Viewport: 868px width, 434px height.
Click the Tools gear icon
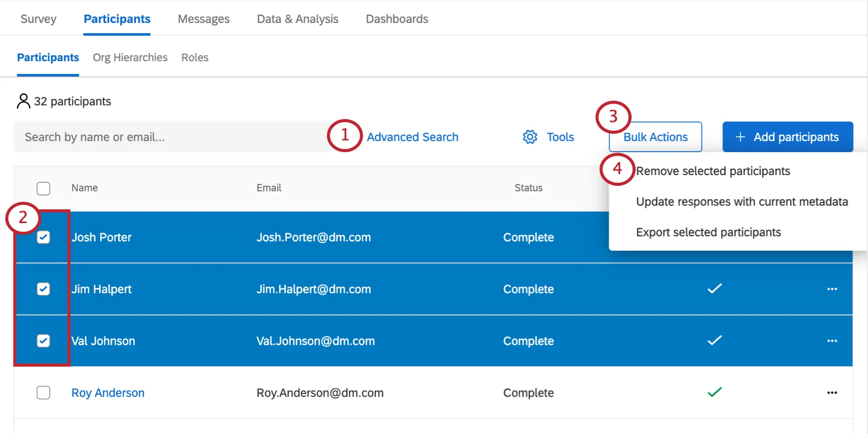pos(530,137)
